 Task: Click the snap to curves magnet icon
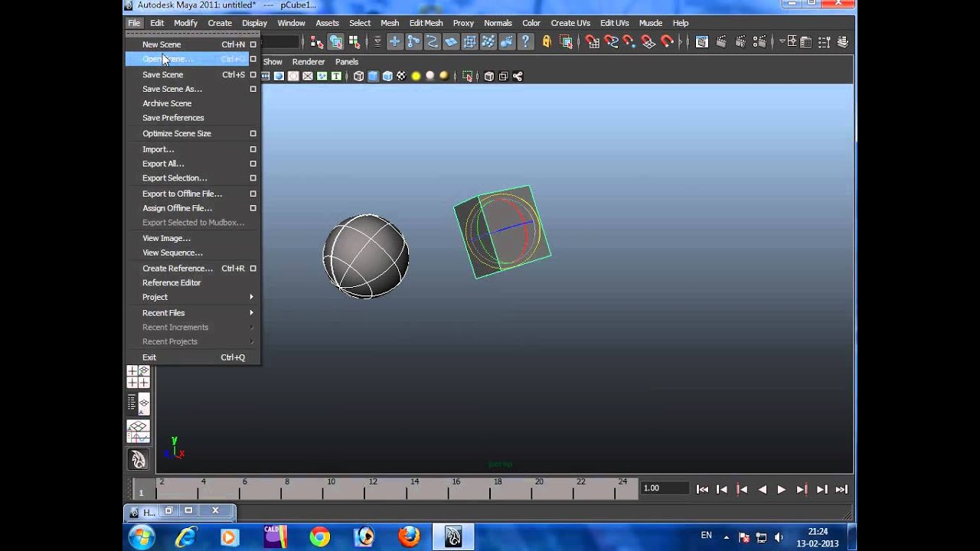pos(611,42)
